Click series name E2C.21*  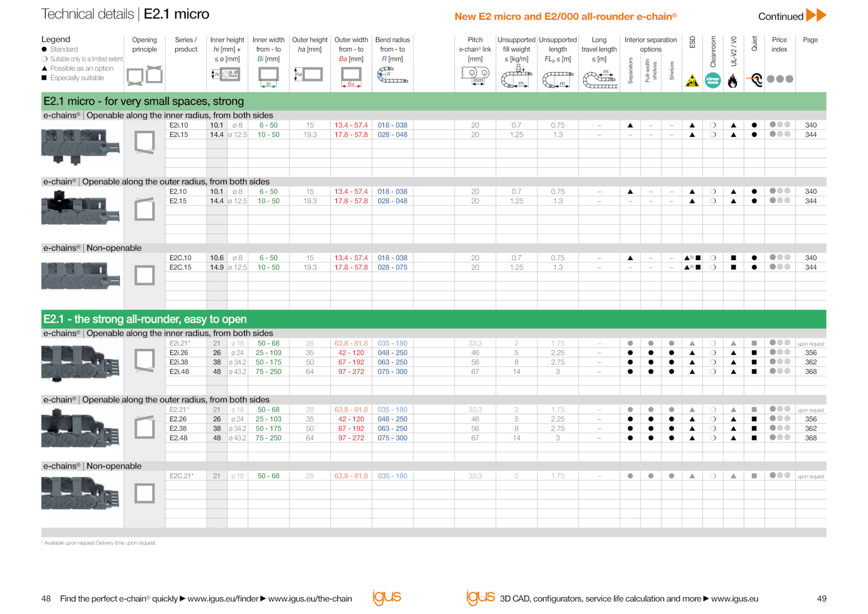click(181, 476)
